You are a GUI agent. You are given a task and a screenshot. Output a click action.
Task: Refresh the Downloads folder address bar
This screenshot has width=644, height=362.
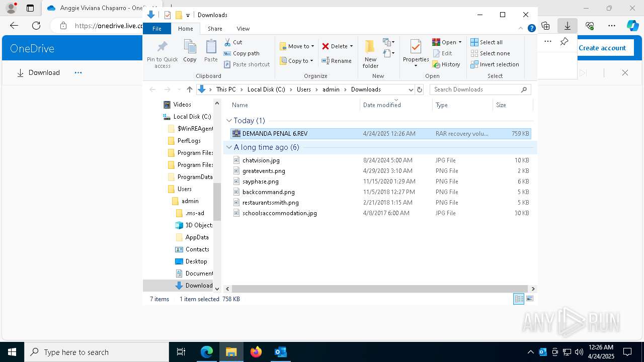[420, 89]
